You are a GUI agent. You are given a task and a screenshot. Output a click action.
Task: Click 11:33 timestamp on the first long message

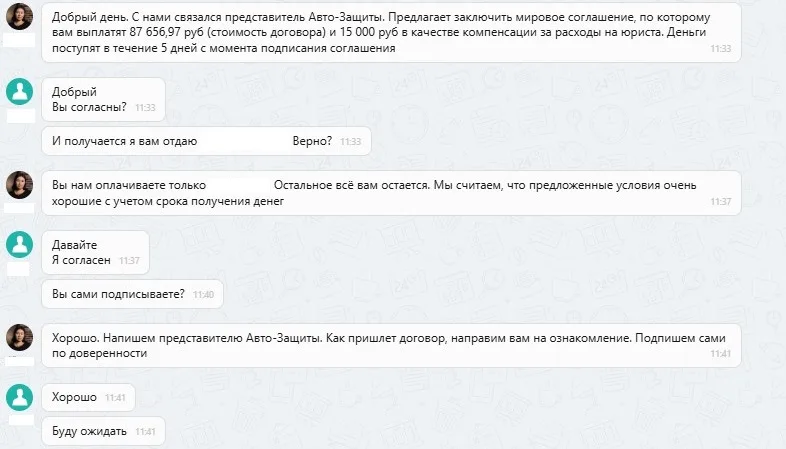(720, 48)
